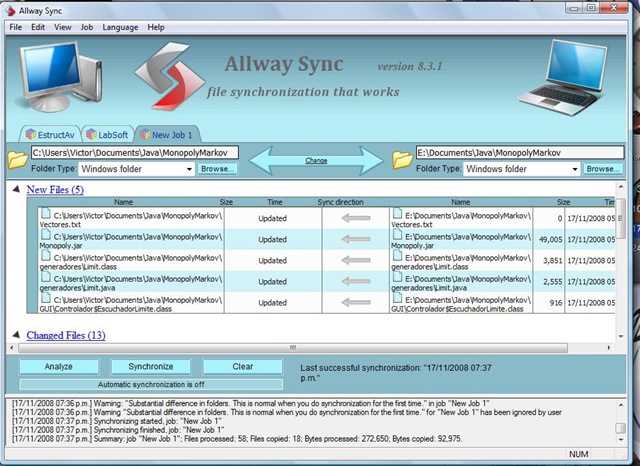
Task: Click the Summary log line for New Job 1
Action: (x=237, y=439)
